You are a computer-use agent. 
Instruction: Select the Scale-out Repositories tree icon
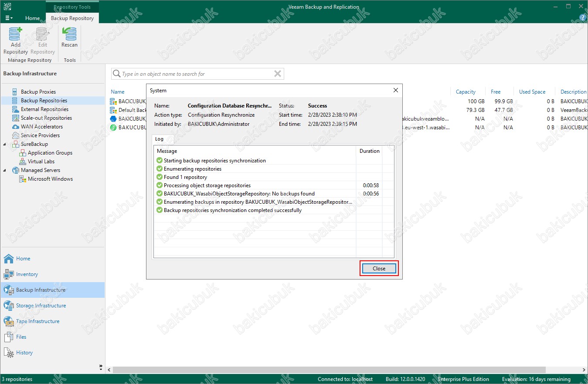point(16,118)
